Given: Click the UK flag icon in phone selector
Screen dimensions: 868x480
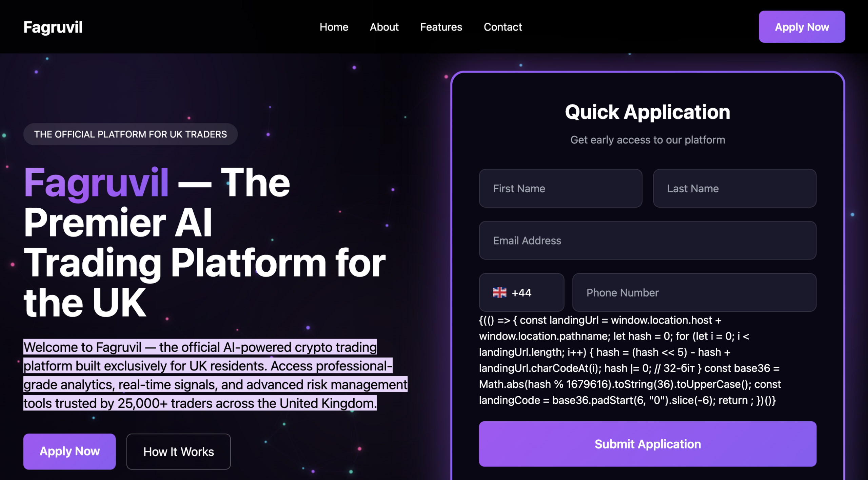Looking at the screenshot, I should click(499, 292).
